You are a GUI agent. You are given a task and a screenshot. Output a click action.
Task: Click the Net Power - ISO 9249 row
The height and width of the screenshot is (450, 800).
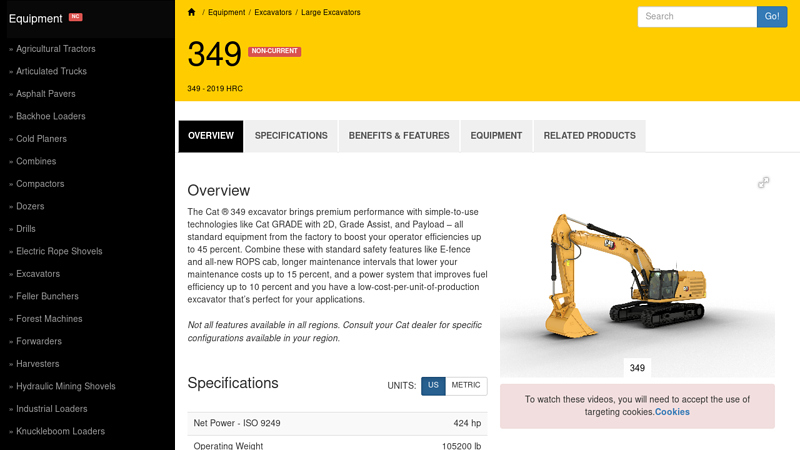click(337, 423)
